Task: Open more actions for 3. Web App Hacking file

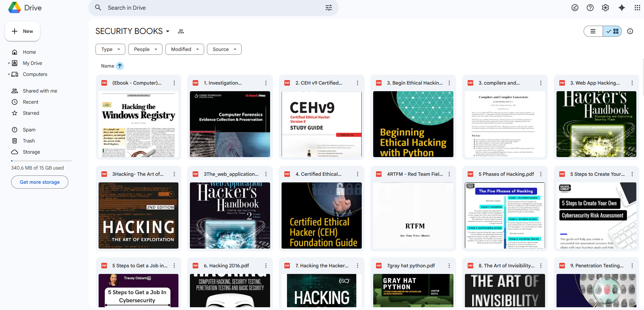Action: click(632, 83)
